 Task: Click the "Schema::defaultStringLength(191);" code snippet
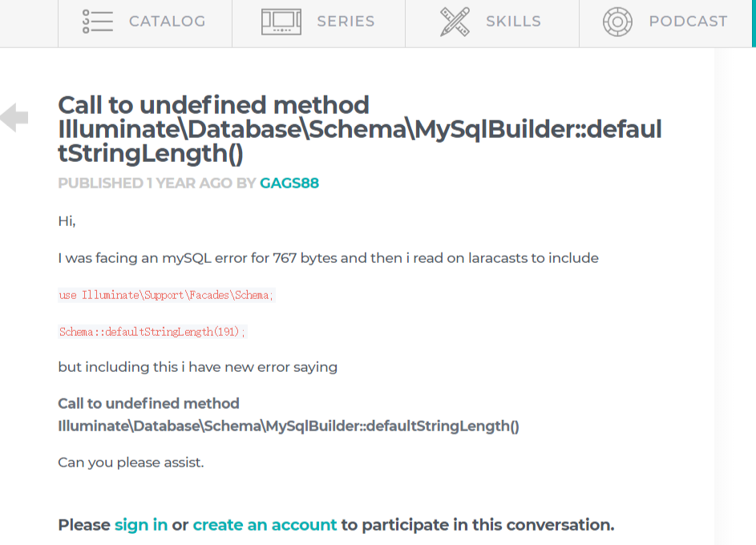(152, 331)
